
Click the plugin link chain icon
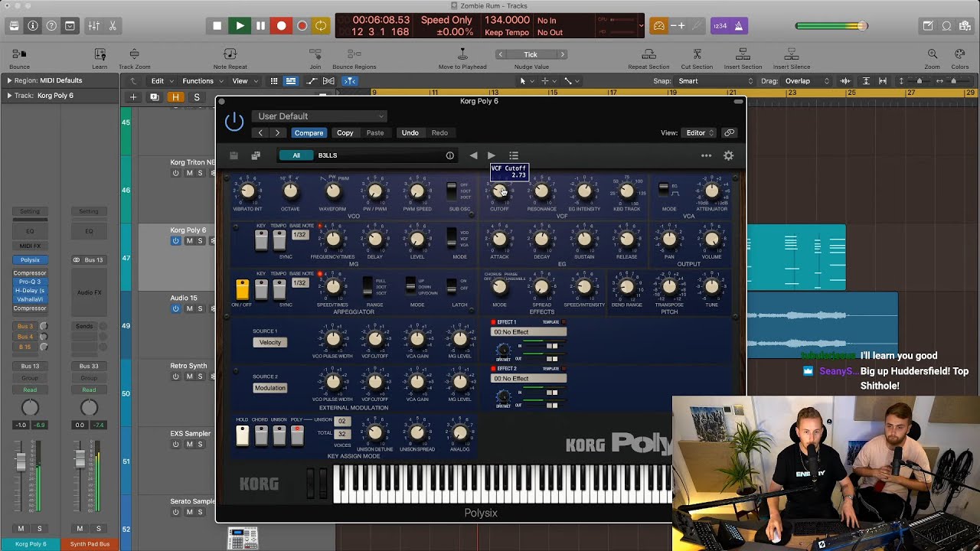point(730,132)
